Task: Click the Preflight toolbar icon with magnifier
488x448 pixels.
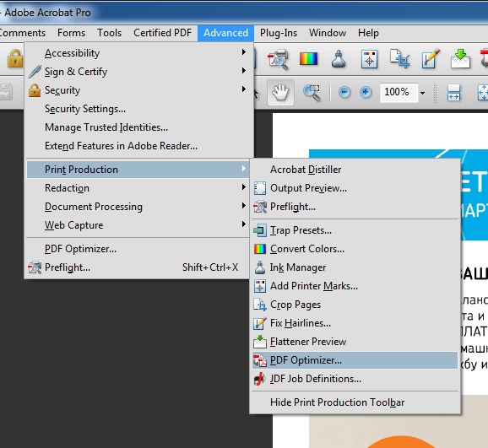Action: [x=278, y=59]
